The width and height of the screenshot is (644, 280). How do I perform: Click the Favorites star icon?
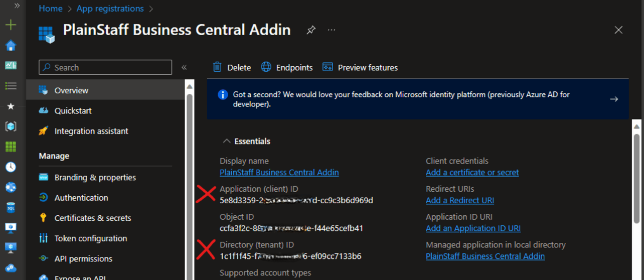[x=11, y=106]
